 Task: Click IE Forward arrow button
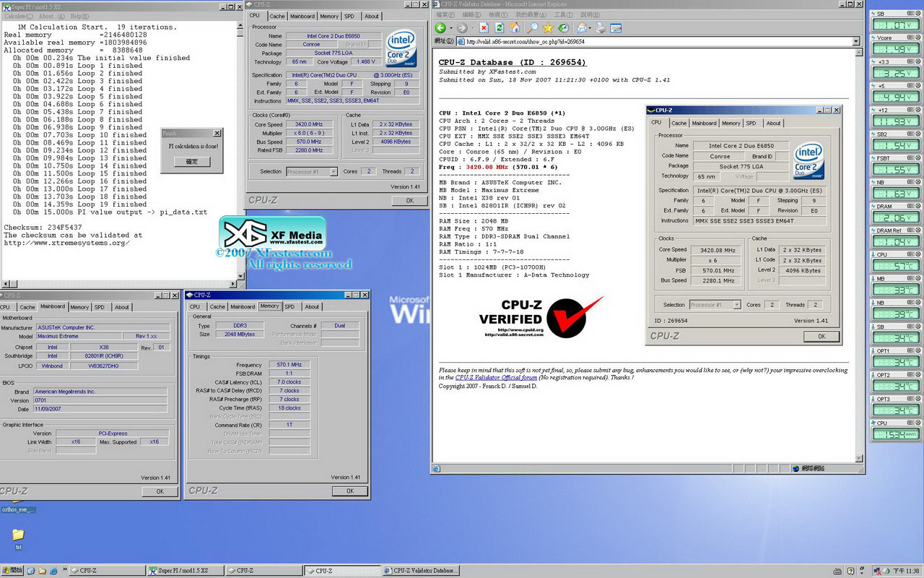click(x=462, y=28)
